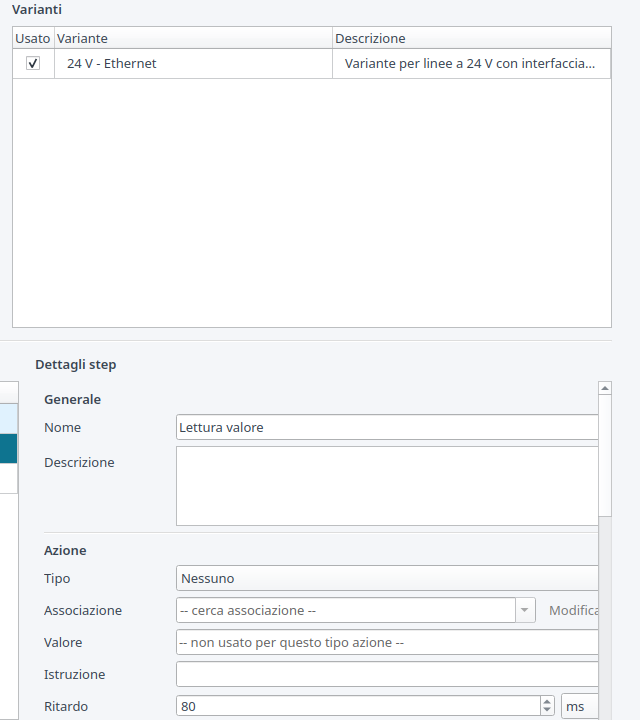Click into the Descrizione text area
The width and height of the screenshot is (640, 720).
[387, 486]
